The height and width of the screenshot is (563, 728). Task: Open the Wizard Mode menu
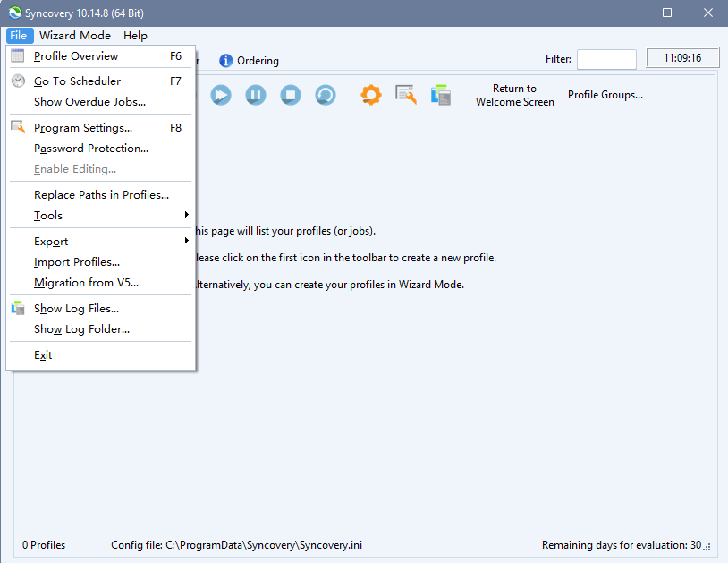[x=75, y=36]
